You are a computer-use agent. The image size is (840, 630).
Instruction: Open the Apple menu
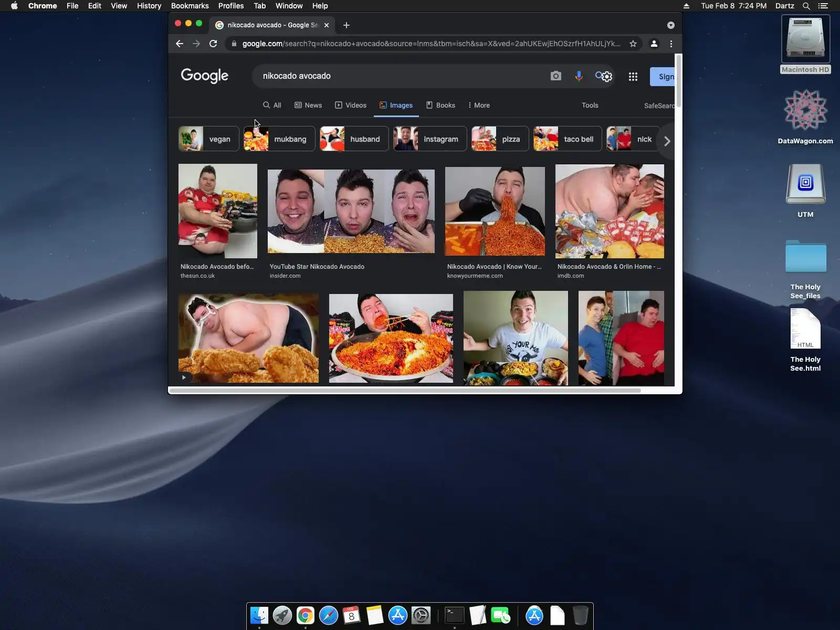14,6
